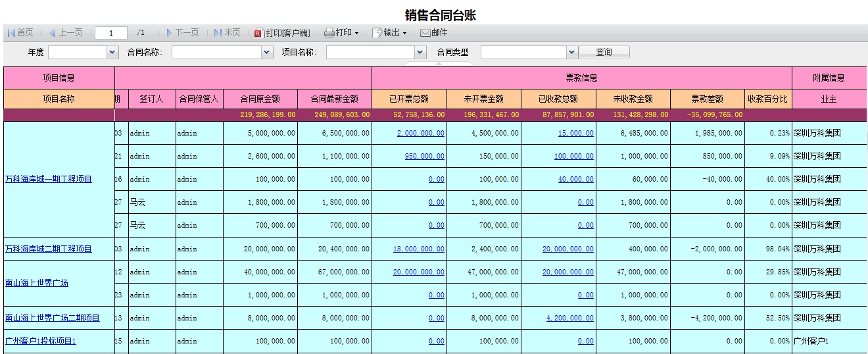The width and height of the screenshot is (868, 354).
Task: Click total original amount 219,286,199.00
Action: tap(268, 114)
